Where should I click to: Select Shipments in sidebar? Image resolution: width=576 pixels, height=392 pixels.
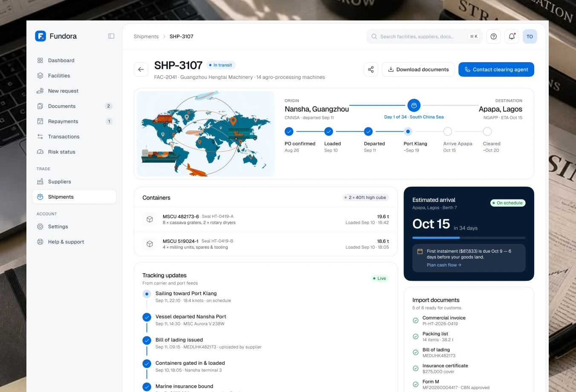point(74,197)
